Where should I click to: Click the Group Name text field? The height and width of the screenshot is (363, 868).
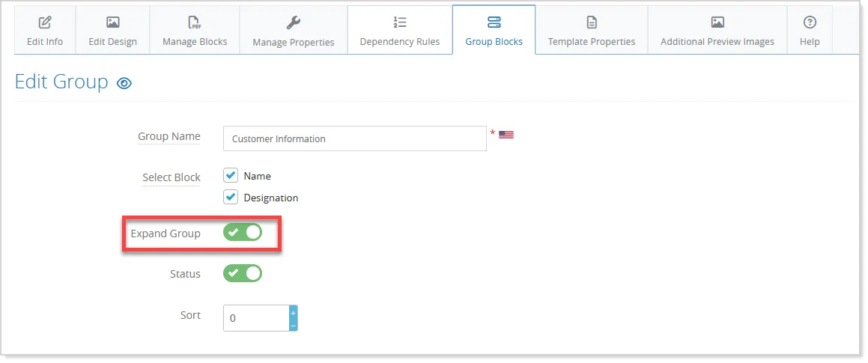355,138
